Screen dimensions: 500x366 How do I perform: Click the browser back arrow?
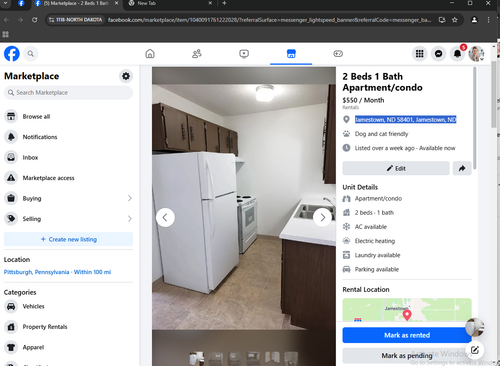coord(6,20)
